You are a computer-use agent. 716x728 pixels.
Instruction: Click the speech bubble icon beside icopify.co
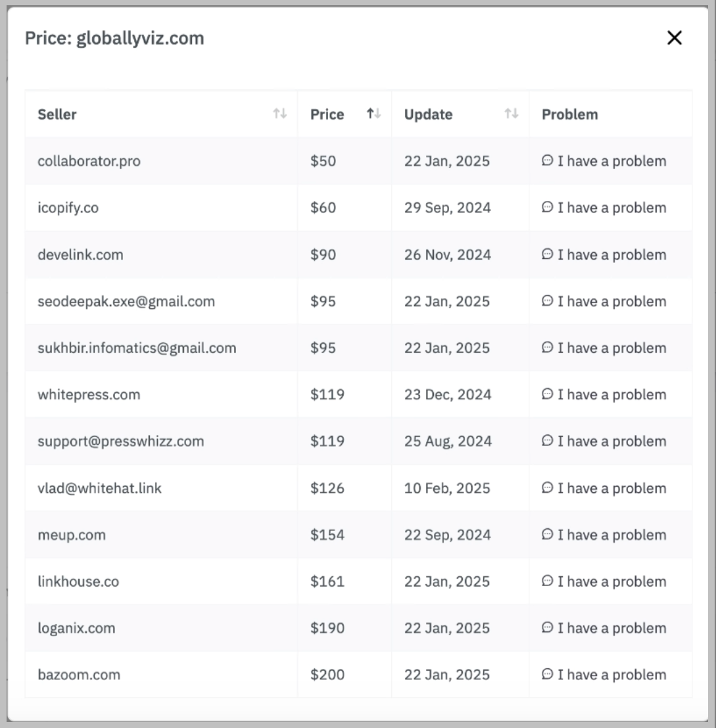click(x=546, y=208)
